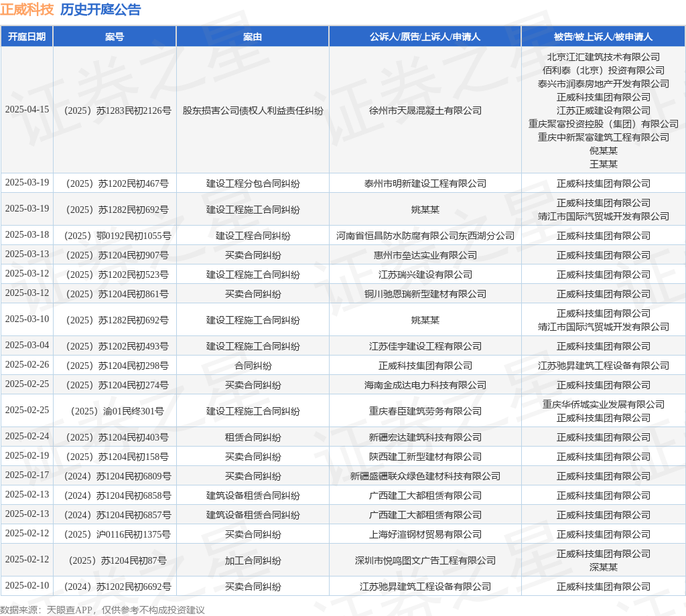Select date cell 2025-03-10
Screen dimensions: 686x616
[x=27, y=319]
